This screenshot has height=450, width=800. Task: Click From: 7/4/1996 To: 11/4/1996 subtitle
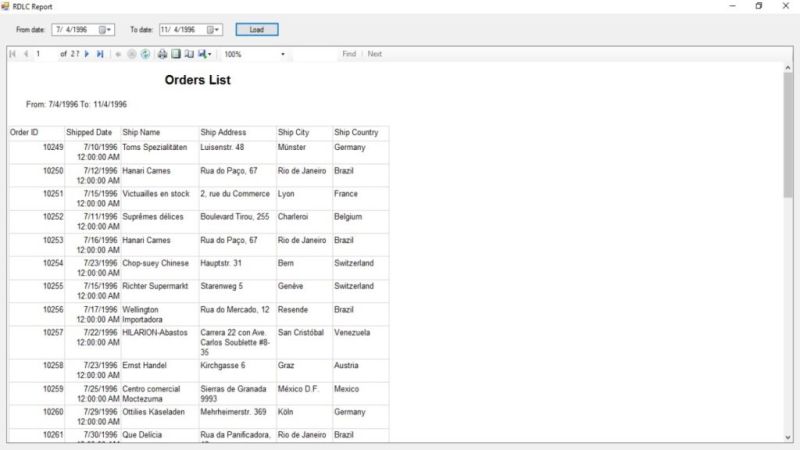pyautogui.click(x=77, y=104)
